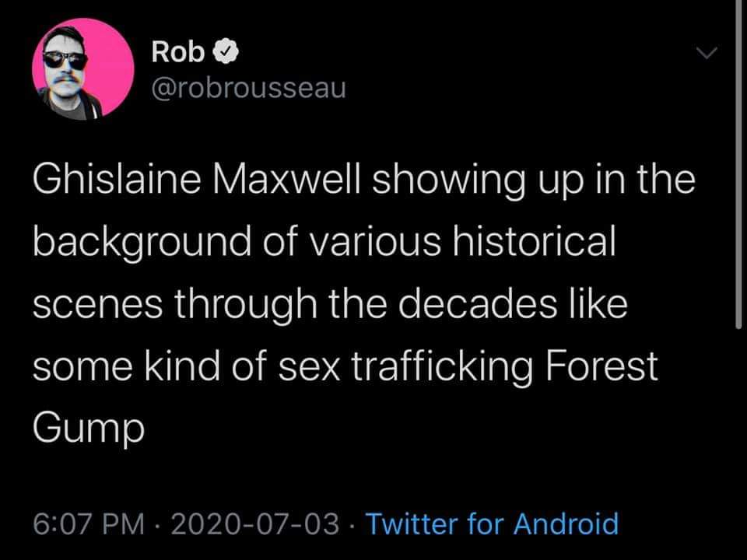Open the tweet options chevron menu
Viewport: 747px width, 560px height.
point(706,54)
